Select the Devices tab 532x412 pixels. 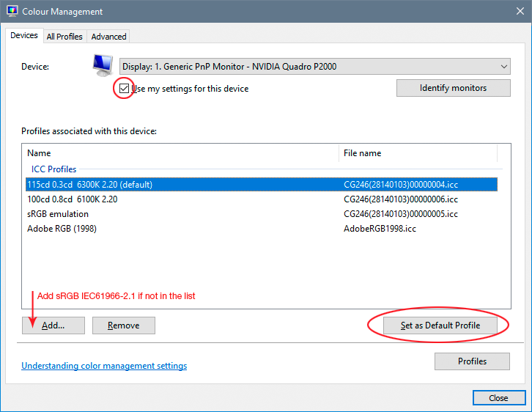click(x=24, y=36)
